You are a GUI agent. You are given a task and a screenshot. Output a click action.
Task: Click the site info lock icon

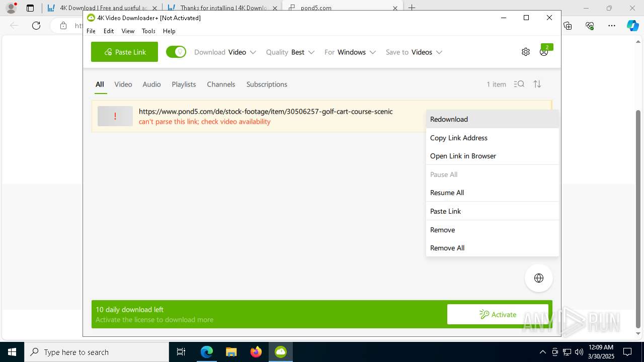tap(63, 26)
